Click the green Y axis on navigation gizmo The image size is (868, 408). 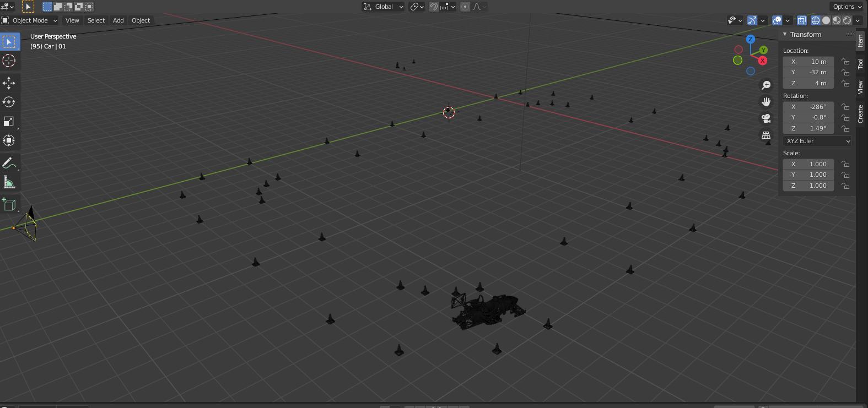[763, 50]
